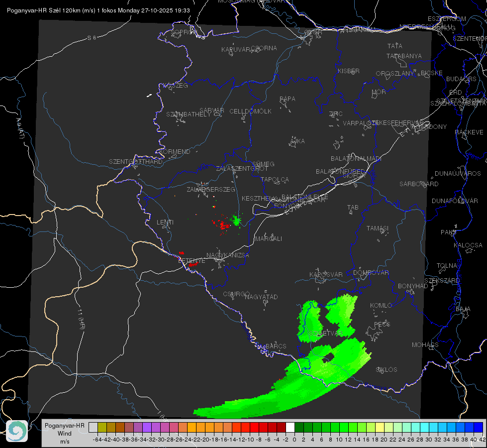
Task: Click the OROSZLANY label
Action: (395, 74)
